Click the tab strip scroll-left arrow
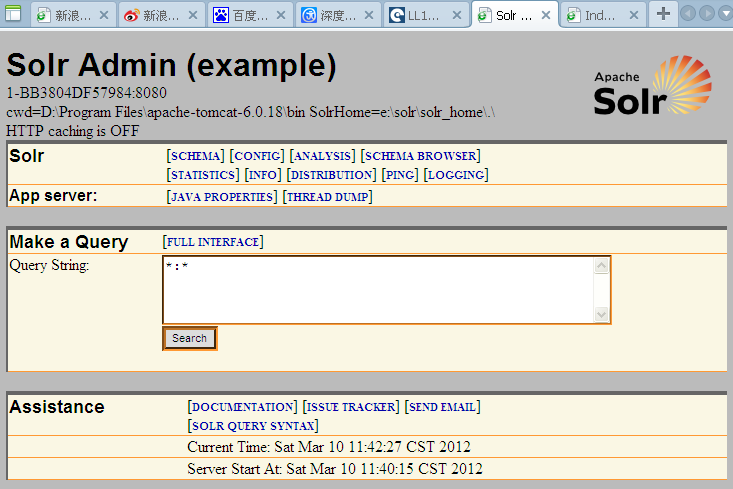 point(688,13)
